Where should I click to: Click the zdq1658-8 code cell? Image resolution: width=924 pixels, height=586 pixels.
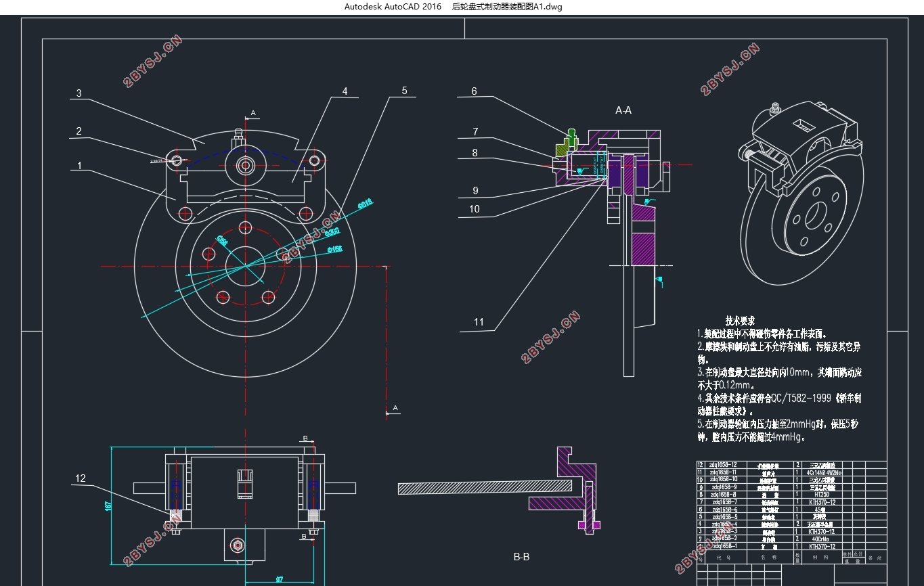click(726, 495)
